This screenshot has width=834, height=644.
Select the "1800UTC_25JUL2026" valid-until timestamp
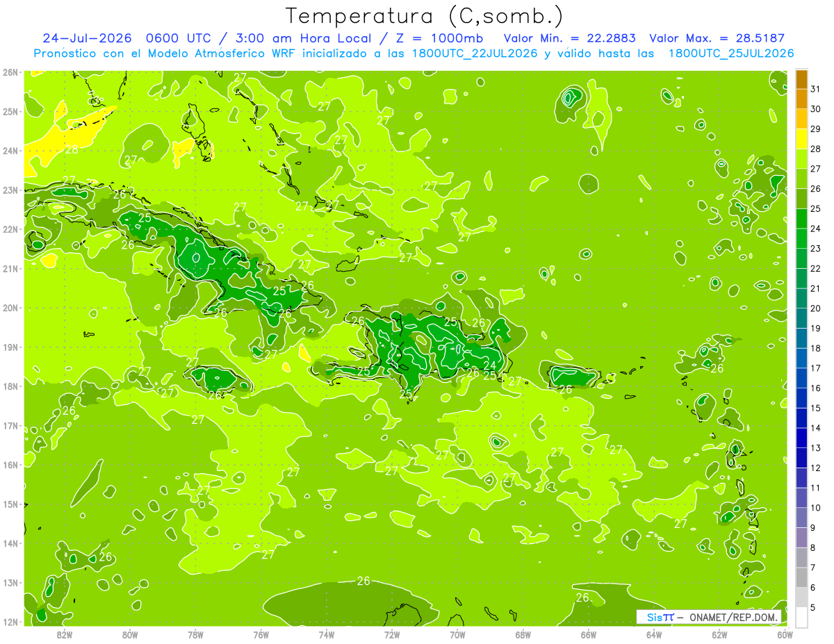point(730,53)
